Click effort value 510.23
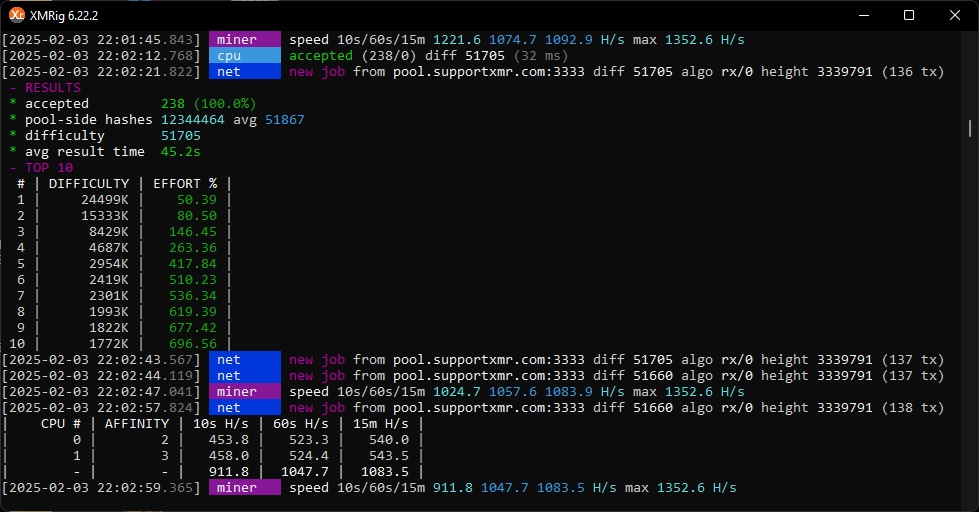Viewport: 979px width, 512px height. pos(193,280)
